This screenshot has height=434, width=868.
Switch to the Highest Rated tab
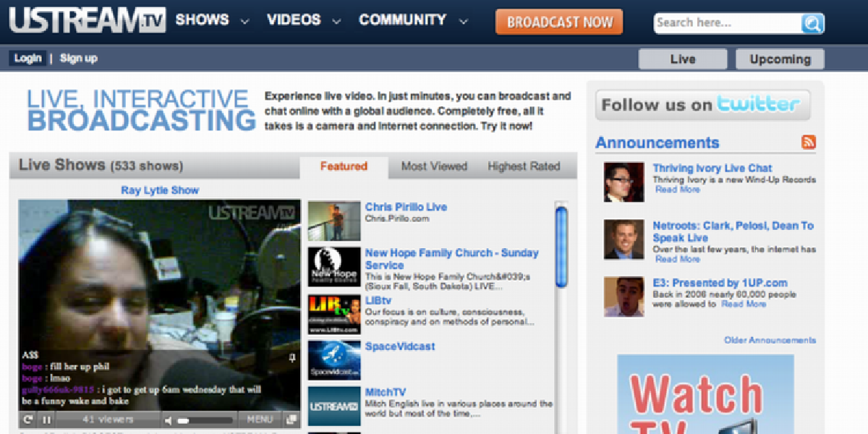(x=524, y=166)
